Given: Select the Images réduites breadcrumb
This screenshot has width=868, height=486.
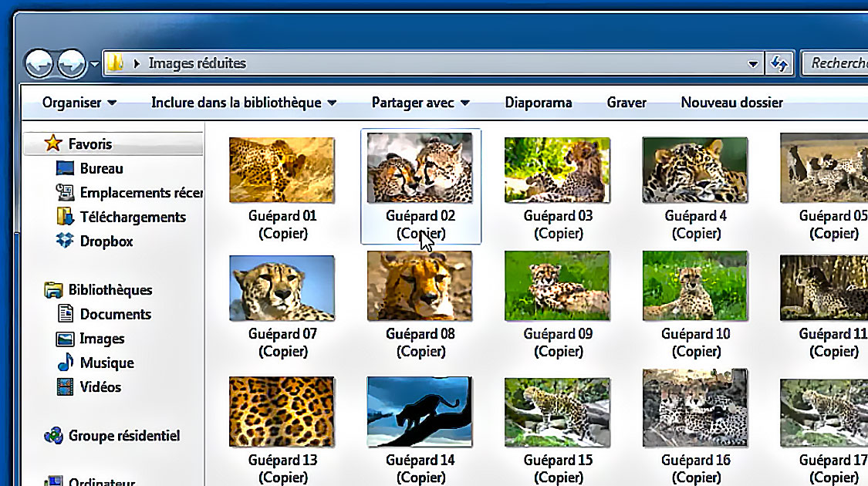Looking at the screenshot, I should click(x=197, y=63).
